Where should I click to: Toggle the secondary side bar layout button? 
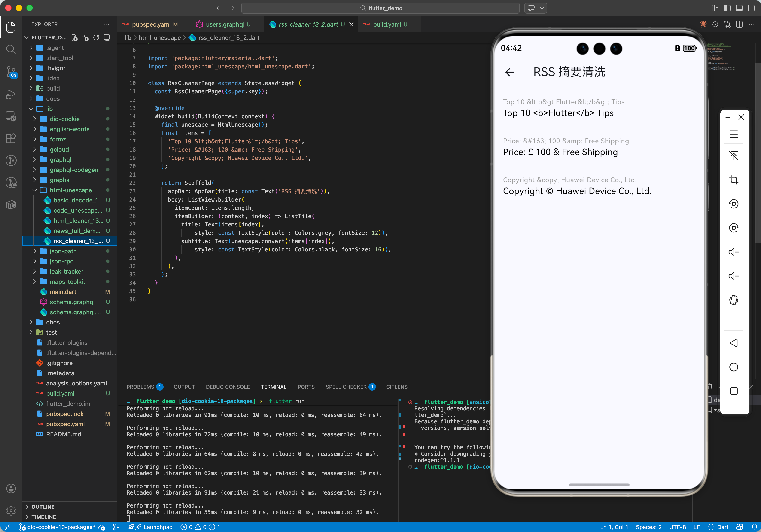tap(751, 8)
